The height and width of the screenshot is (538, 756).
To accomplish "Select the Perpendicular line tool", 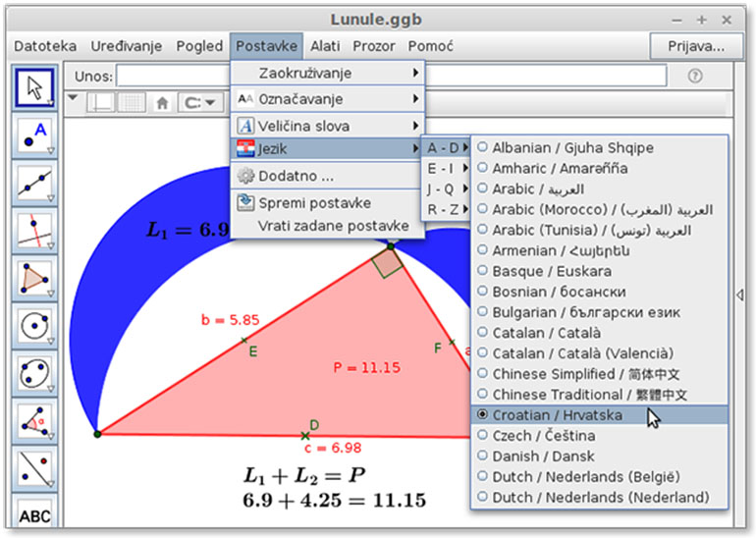I will click(x=34, y=232).
